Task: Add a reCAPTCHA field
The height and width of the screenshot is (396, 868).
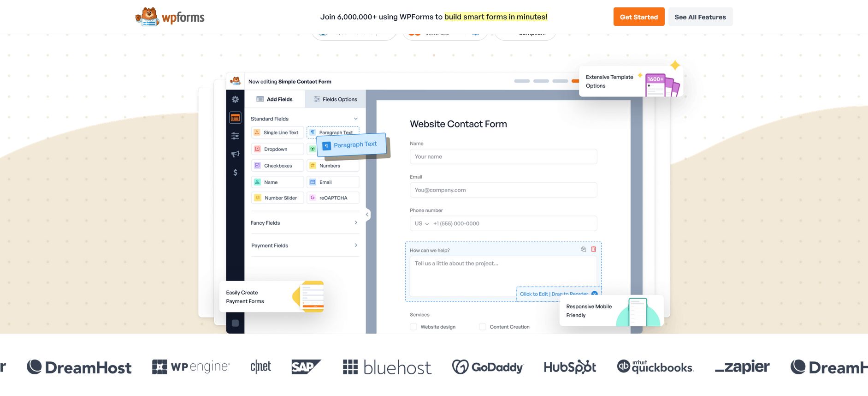Action: (x=333, y=198)
